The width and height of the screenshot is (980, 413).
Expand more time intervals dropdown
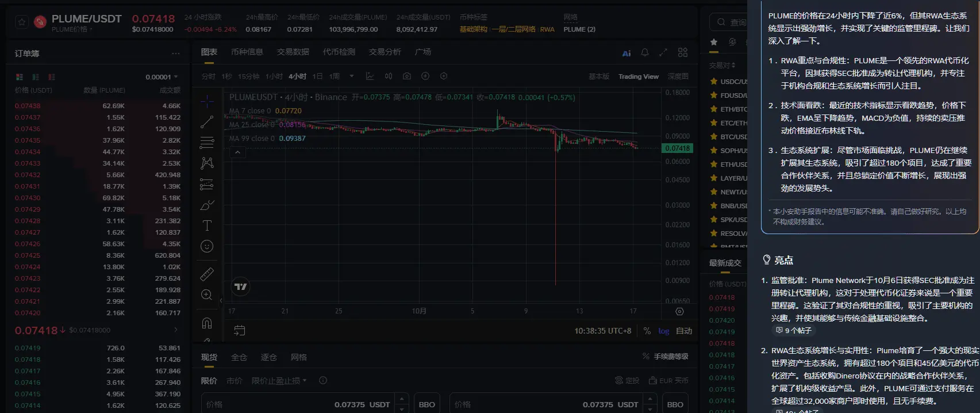tap(352, 76)
